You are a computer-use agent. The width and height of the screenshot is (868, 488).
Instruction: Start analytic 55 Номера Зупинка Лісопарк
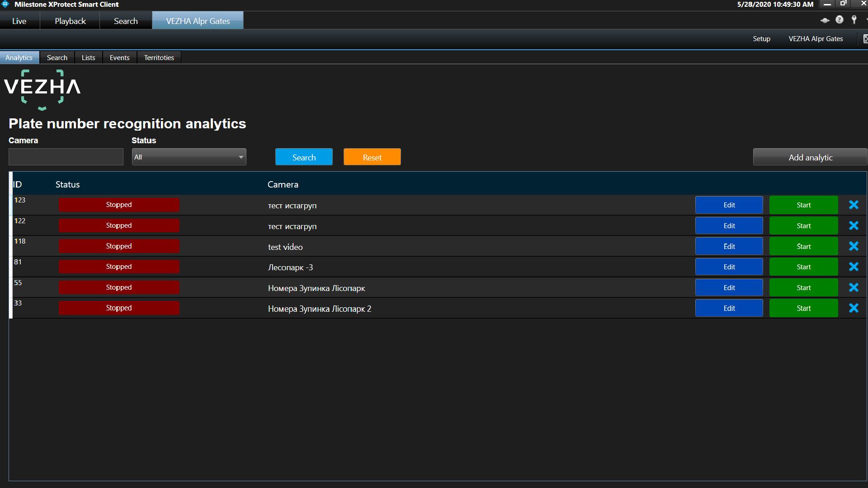[x=803, y=287]
